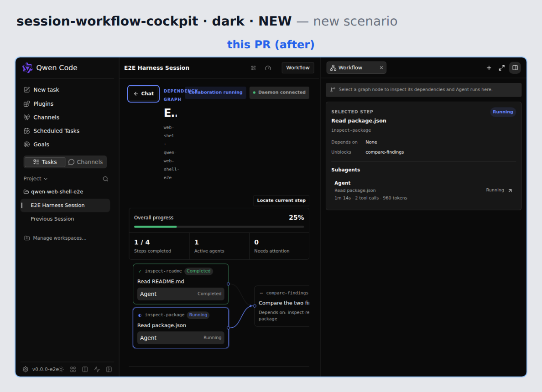Click the Running badge on inspect-package node
This screenshot has height=392, width=542.
(198, 315)
